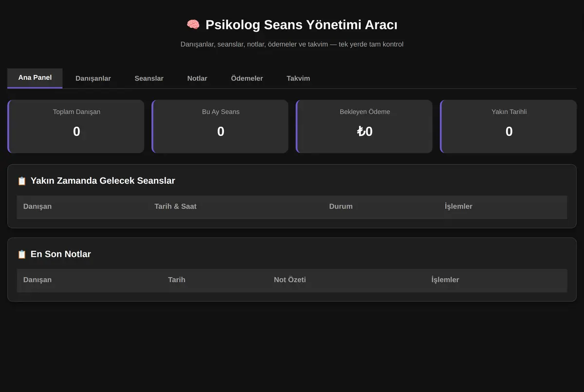Open the Ödemeler tab
This screenshot has width=584, height=392.
point(247,78)
